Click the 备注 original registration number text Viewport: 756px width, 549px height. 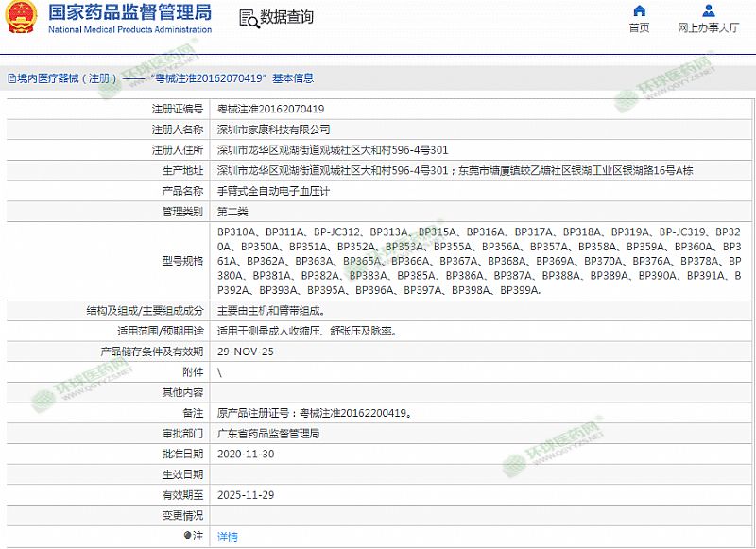[314, 413]
